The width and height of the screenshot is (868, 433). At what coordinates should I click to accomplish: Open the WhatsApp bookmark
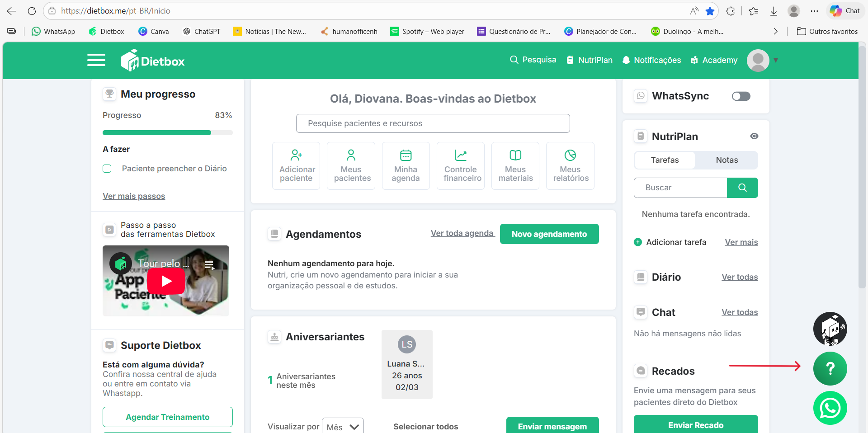53,31
